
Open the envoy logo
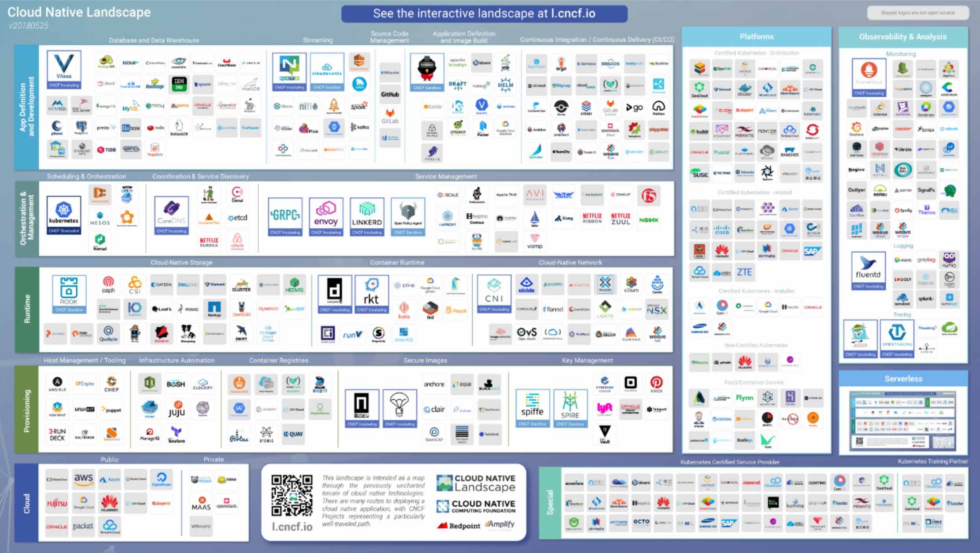(x=326, y=217)
